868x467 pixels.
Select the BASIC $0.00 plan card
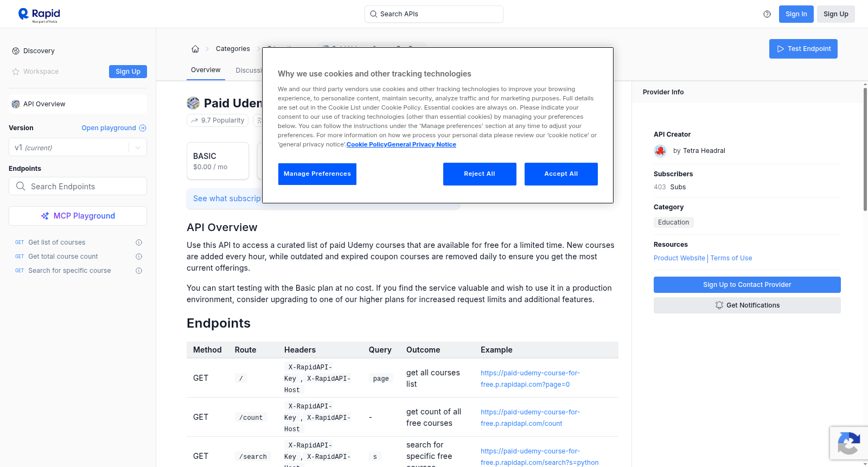click(x=218, y=161)
